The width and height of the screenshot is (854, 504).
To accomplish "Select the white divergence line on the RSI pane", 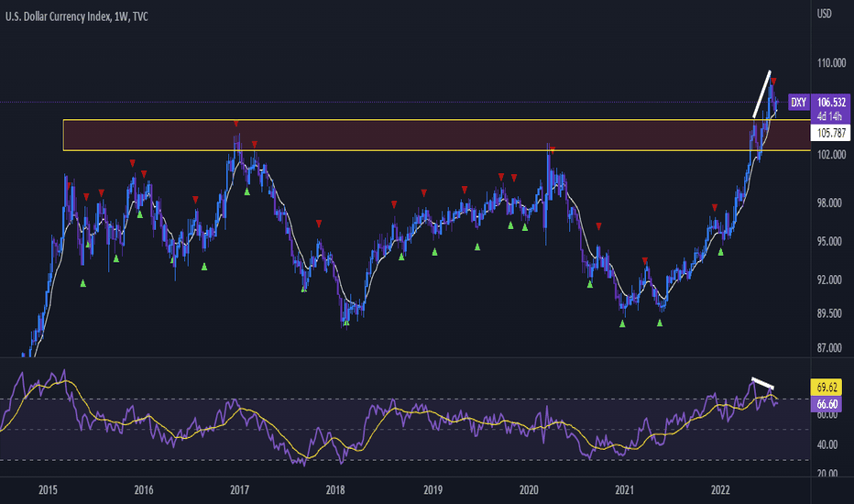I will click(x=762, y=383).
